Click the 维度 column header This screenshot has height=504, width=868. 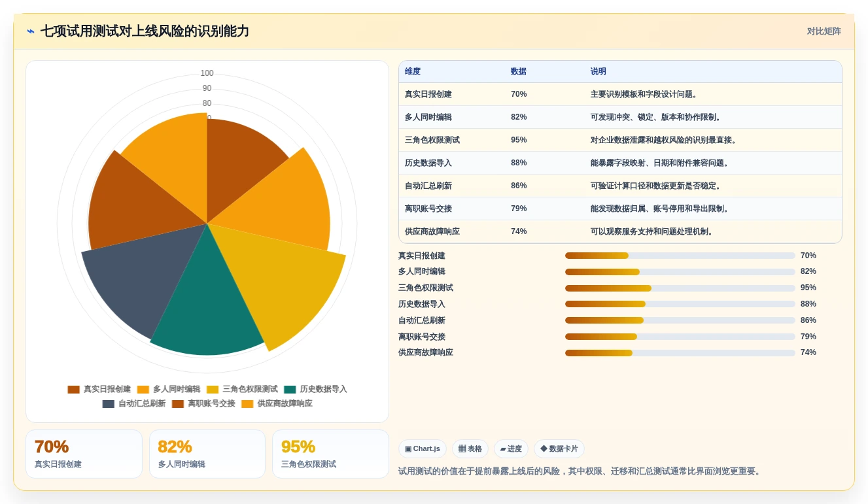413,71
